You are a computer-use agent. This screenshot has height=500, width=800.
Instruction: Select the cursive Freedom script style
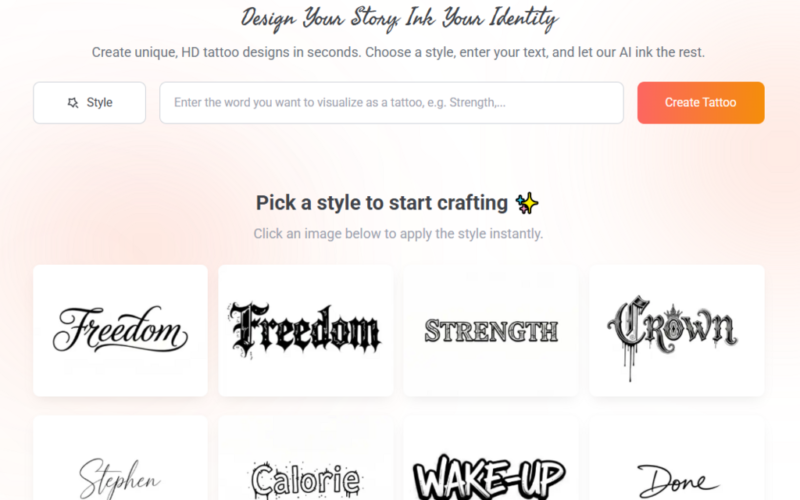(120, 330)
